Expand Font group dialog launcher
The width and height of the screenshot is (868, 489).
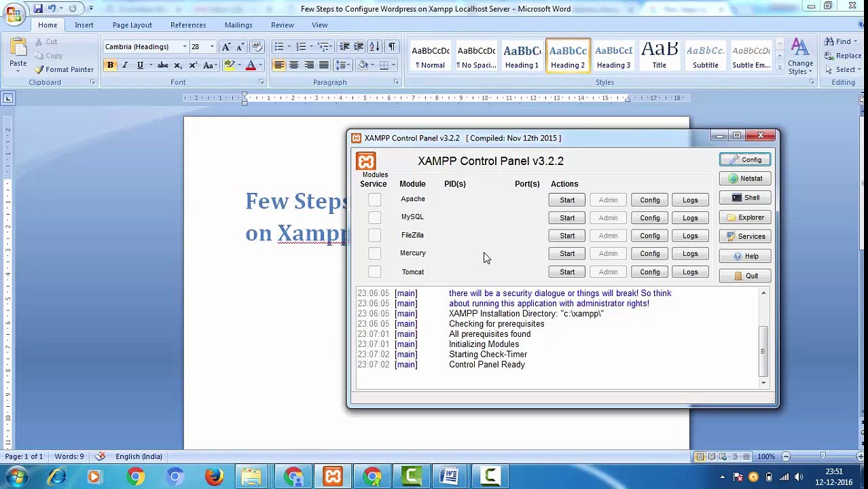[261, 82]
